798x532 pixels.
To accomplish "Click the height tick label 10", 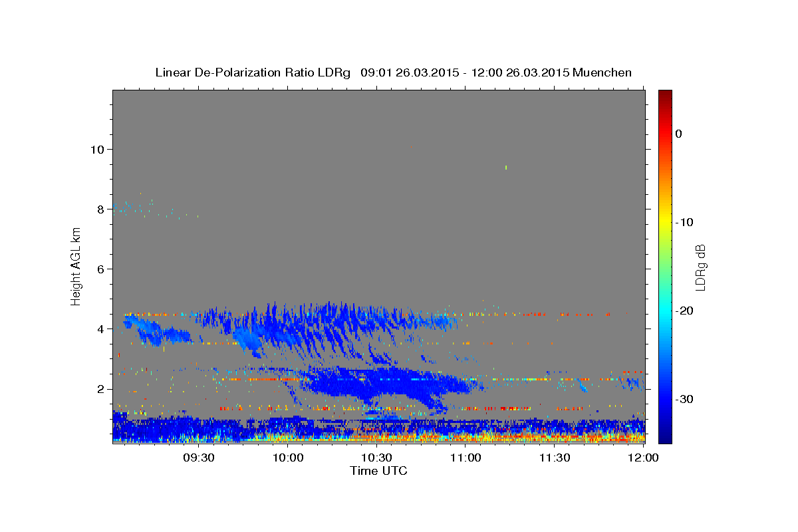I will (98, 149).
